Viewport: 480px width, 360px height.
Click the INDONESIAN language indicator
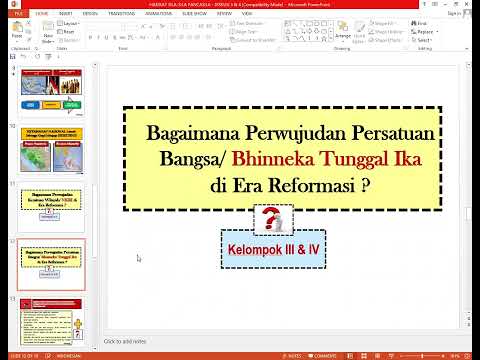[x=69, y=356]
